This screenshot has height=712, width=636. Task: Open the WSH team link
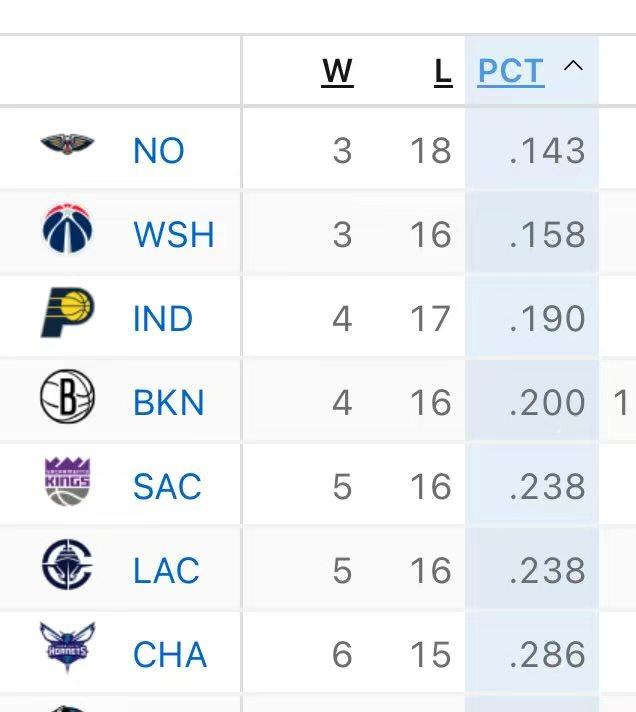(173, 235)
